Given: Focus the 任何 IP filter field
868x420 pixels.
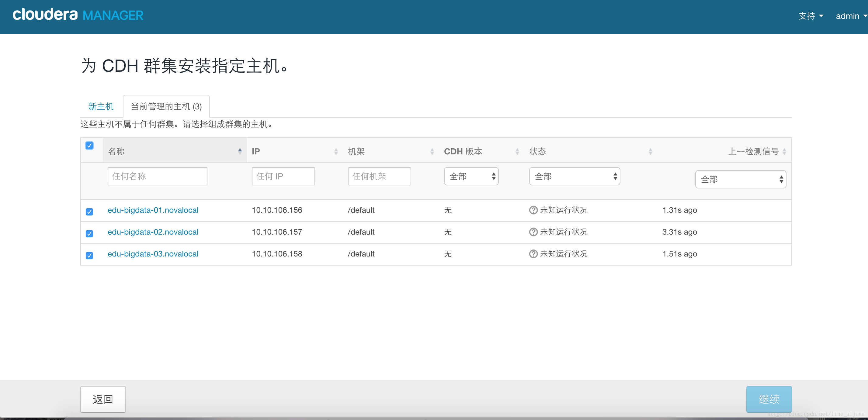Looking at the screenshot, I should 283,176.
